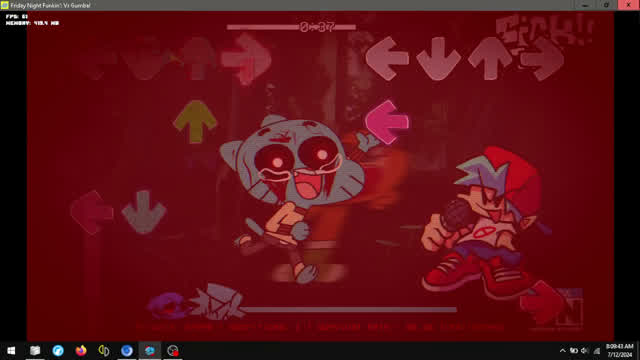Click opponent's faint up arrow receptor
This screenshot has width=640, height=360.
point(198,58)
